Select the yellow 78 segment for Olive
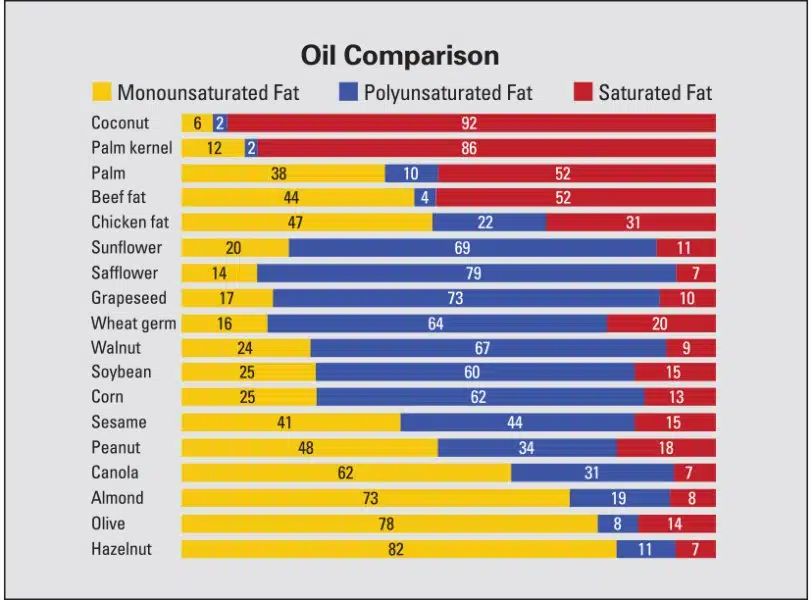The width and height of the screenshot is (812, 600). [x=389, y=523]
